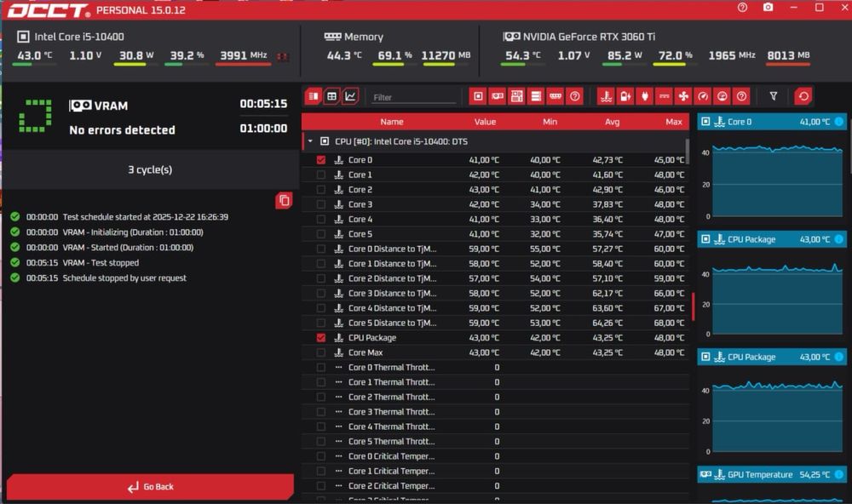Click the 'Schedule stopped by user request' log entry
The height and width of the screenshot is (504, 852).
[x=124, y=278]
